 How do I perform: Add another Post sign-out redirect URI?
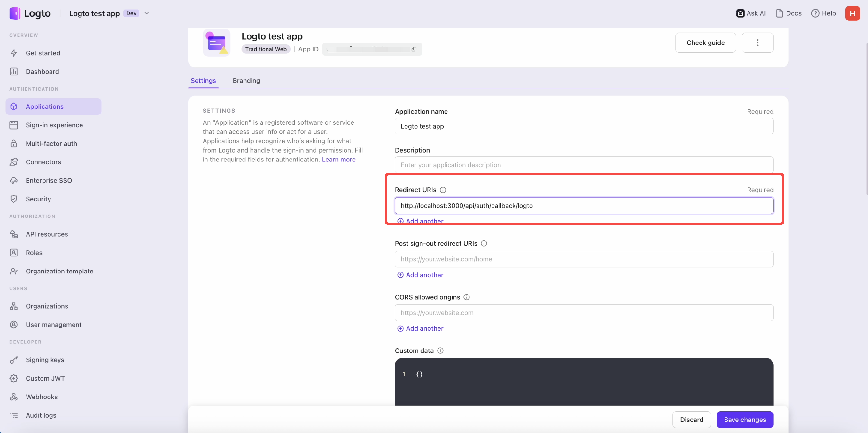tap(421, 275)
